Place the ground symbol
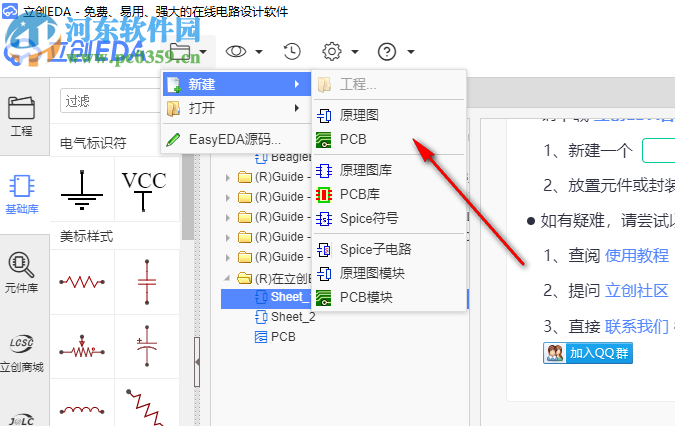Image resolution: width=675 pixels, height=426 pixels. coord(82,189)
